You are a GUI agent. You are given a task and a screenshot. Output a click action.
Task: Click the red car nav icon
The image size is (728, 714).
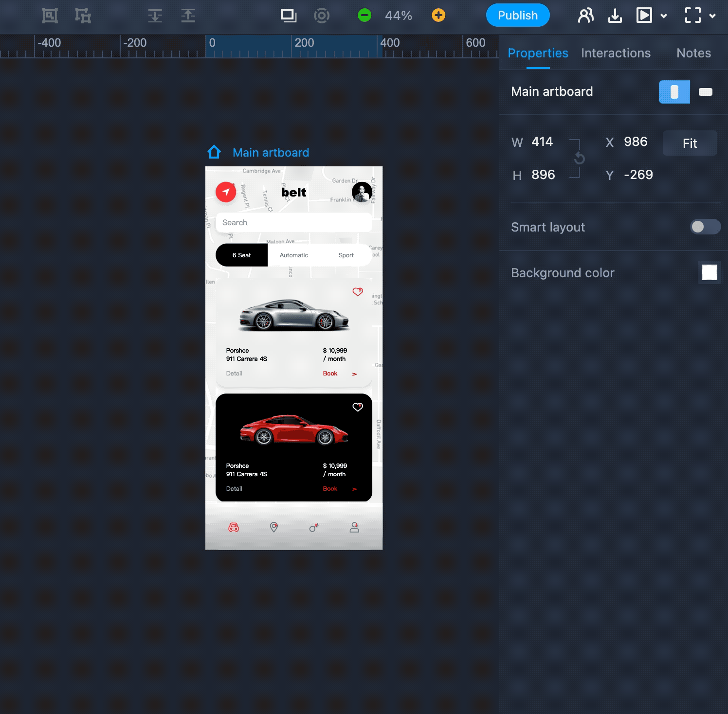(x=234, y=527)
